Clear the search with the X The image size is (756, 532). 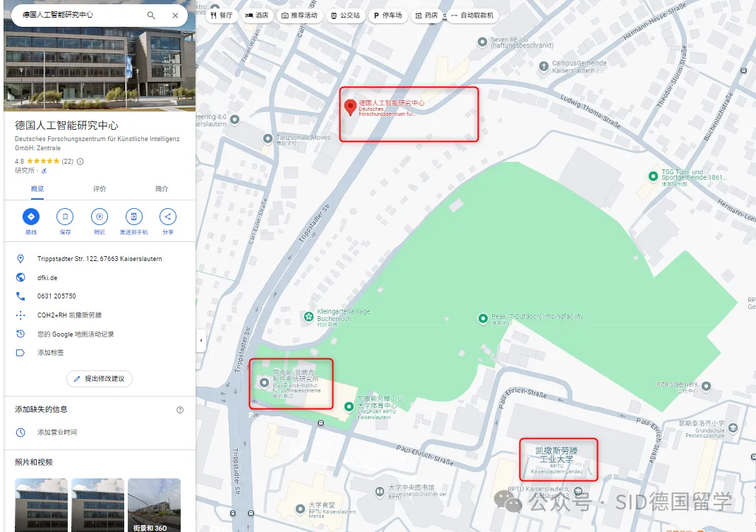(x=175, y=14)
